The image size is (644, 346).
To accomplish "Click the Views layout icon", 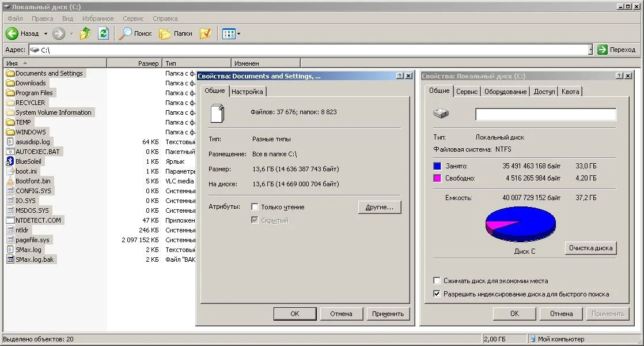I will (x=228, y=33).
